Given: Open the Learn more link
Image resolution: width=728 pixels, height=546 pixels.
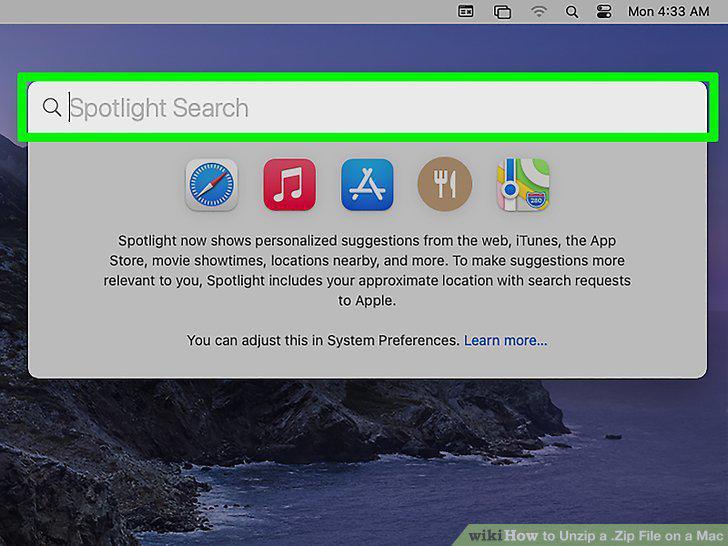Looking at the screenshot, I should tap(506, 340).
